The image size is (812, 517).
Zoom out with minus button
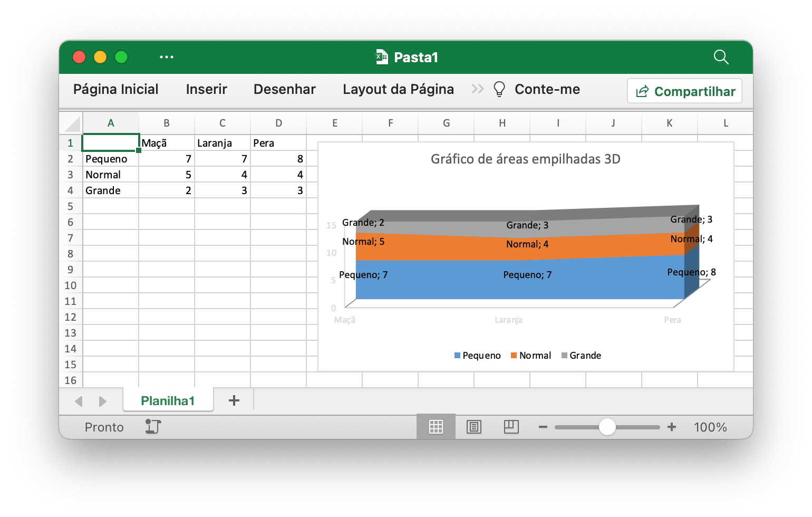(x=543, y=427)
